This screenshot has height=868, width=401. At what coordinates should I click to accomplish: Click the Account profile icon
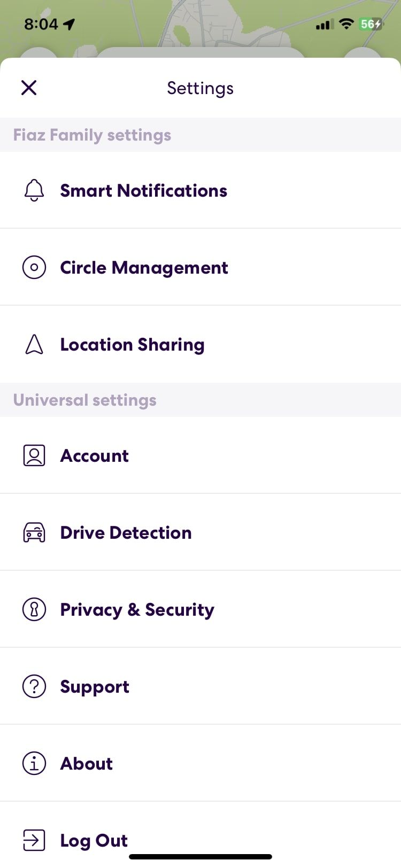34,455
